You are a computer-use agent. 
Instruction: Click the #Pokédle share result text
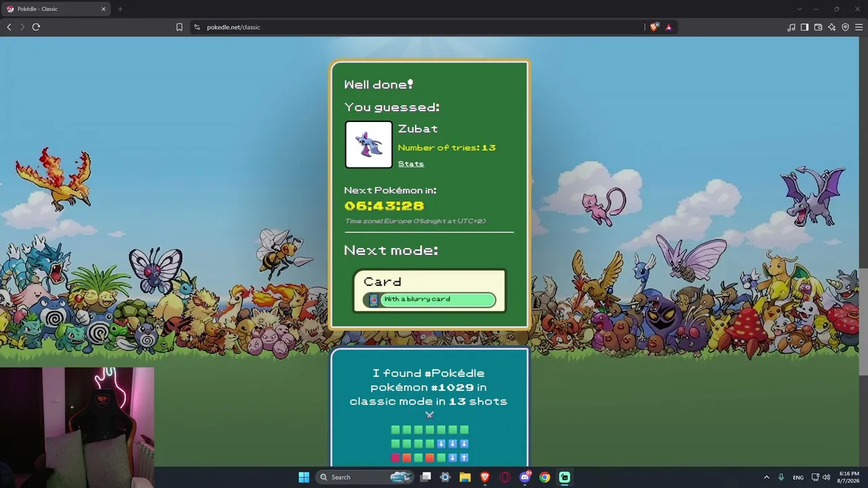pyautogui.click(x=429, y=387)
